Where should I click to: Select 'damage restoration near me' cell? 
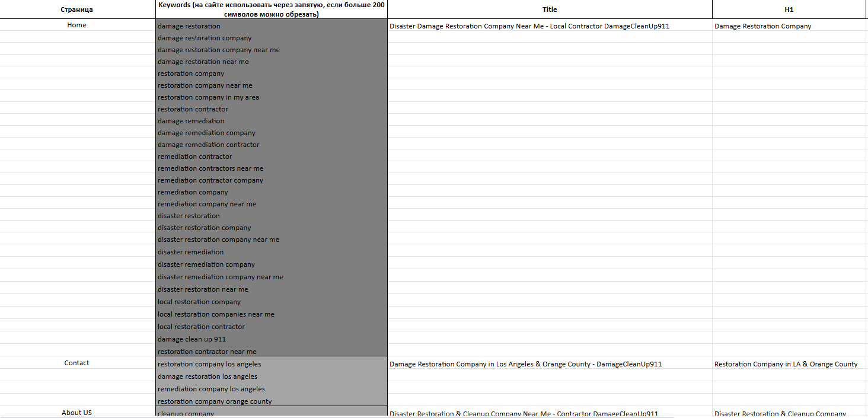point(272,62)
